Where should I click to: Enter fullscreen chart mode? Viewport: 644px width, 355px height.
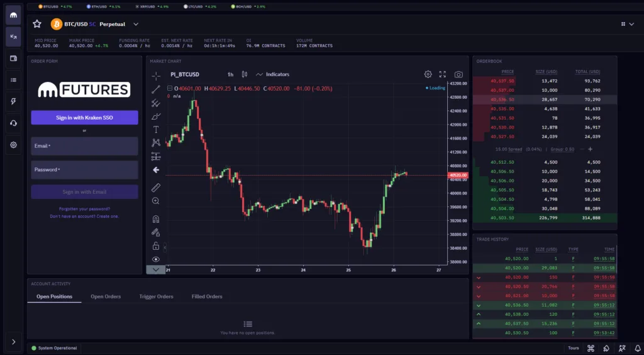(442, 74)
